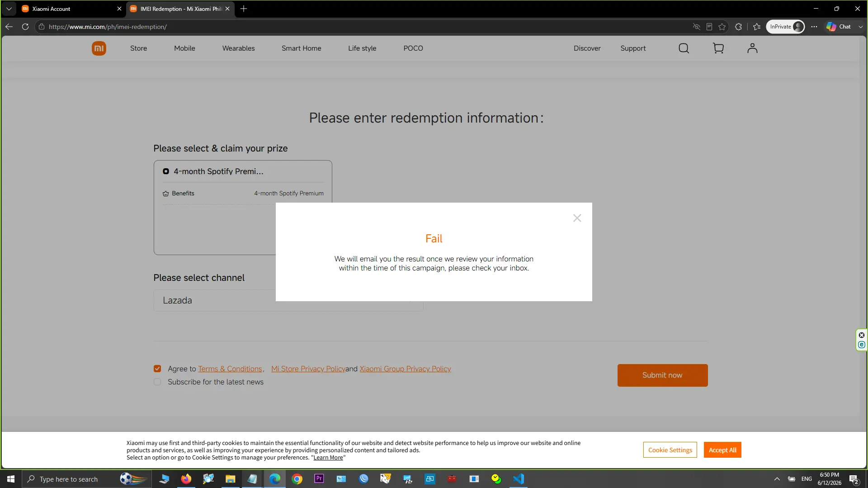This screenshot has width=868, height=488.
Task: Open the Edge Settings and more menu
Action: (814, 27)
